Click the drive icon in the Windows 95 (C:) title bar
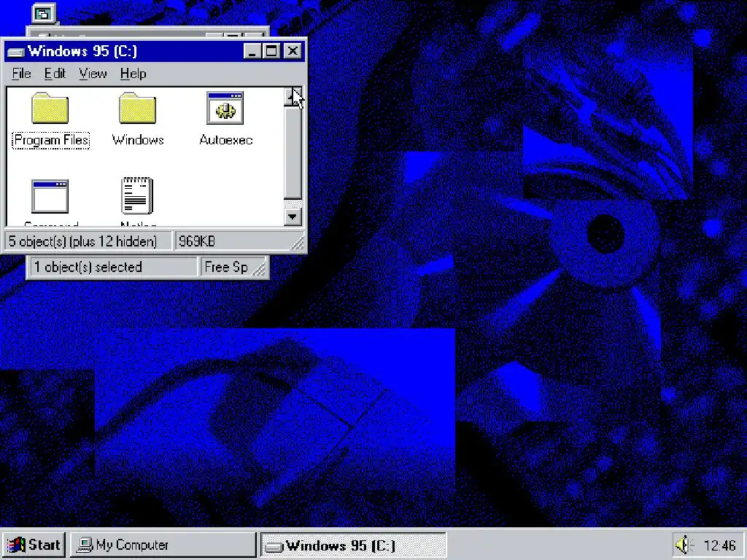Viewport: 747px width, 560px height. (x=16, y=52)
